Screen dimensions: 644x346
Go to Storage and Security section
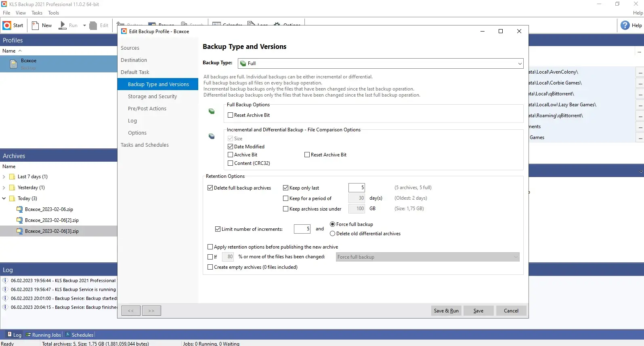point(152,97)
